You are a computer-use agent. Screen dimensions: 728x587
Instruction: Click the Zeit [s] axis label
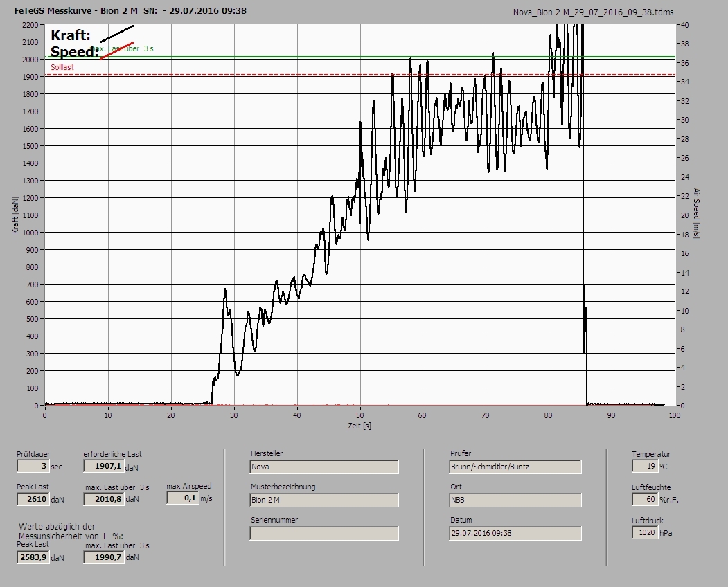[359, 426]
